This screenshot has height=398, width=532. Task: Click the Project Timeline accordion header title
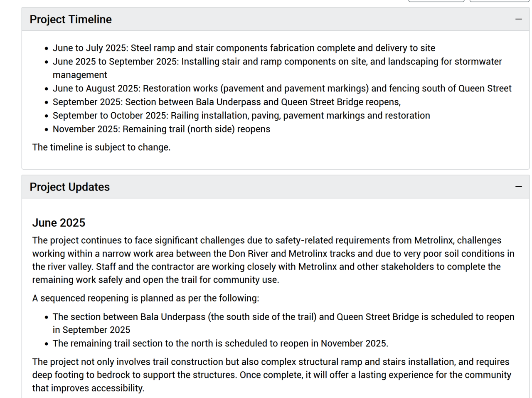71,20
